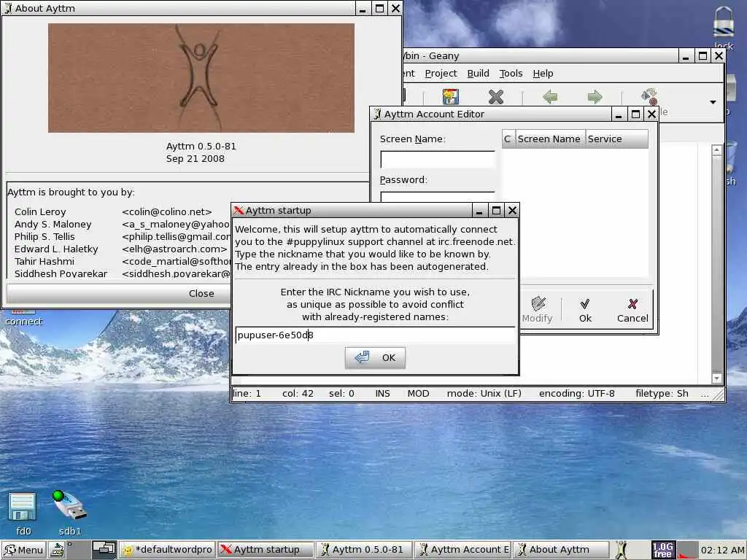
Task: Click the Ayttm Account Editor title bar icon
Action: click(377, 114)
